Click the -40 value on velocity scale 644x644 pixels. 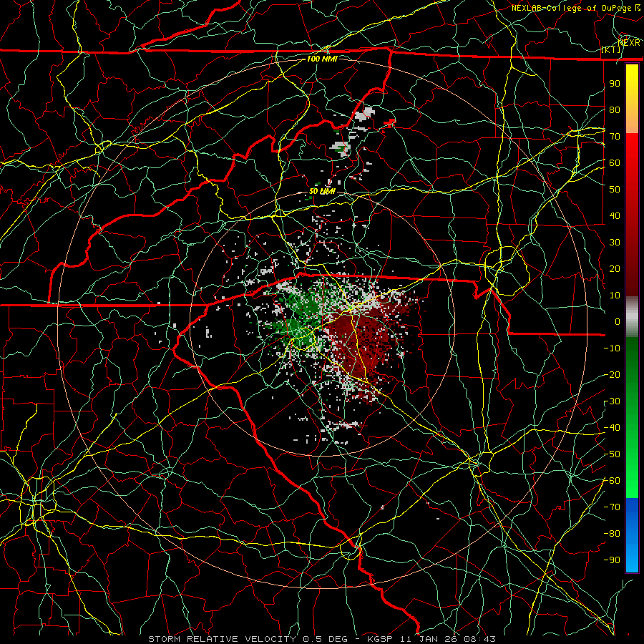click(x=612, y=428)
